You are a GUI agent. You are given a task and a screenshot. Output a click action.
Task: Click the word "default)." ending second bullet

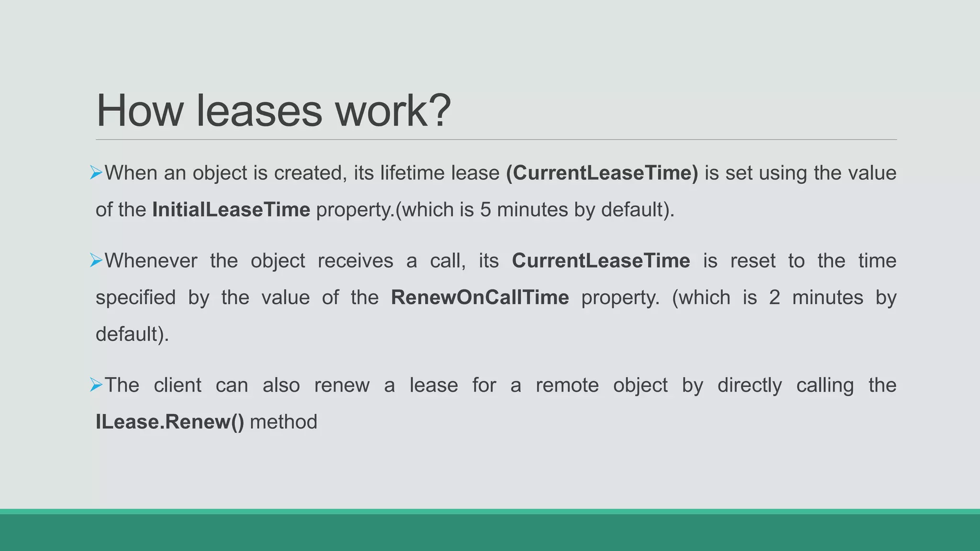pyautogui.click(x=133, y=334)
